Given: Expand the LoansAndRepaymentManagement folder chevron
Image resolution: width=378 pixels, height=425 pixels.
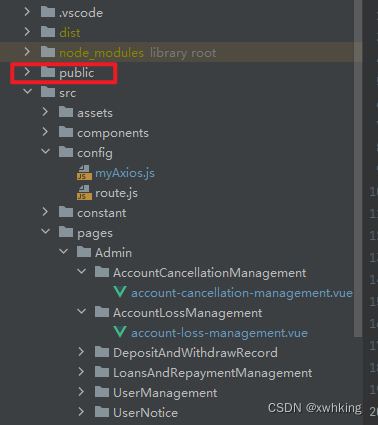Looking at the screenshot, I should tap(81, 372).
